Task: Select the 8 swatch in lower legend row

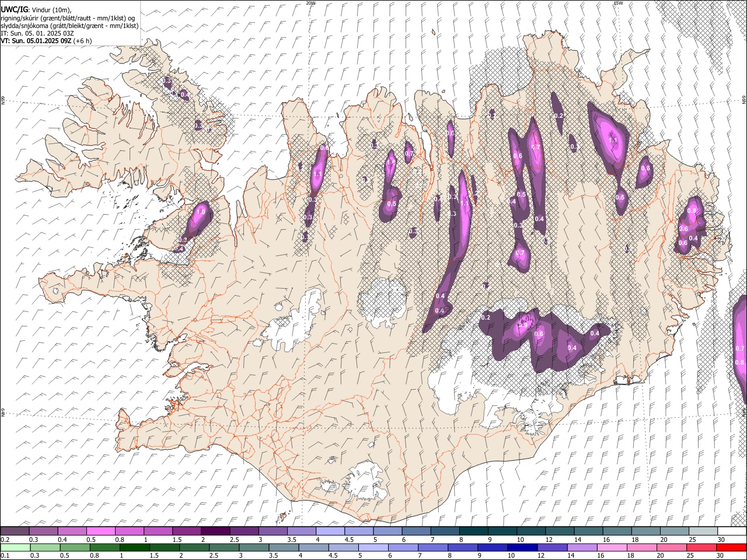Action: [463, 547]
